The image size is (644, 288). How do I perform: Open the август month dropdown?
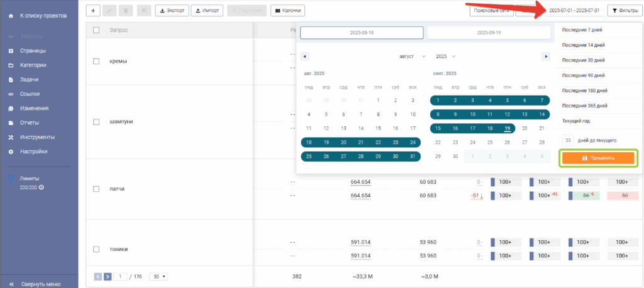(x=413, y=57)
